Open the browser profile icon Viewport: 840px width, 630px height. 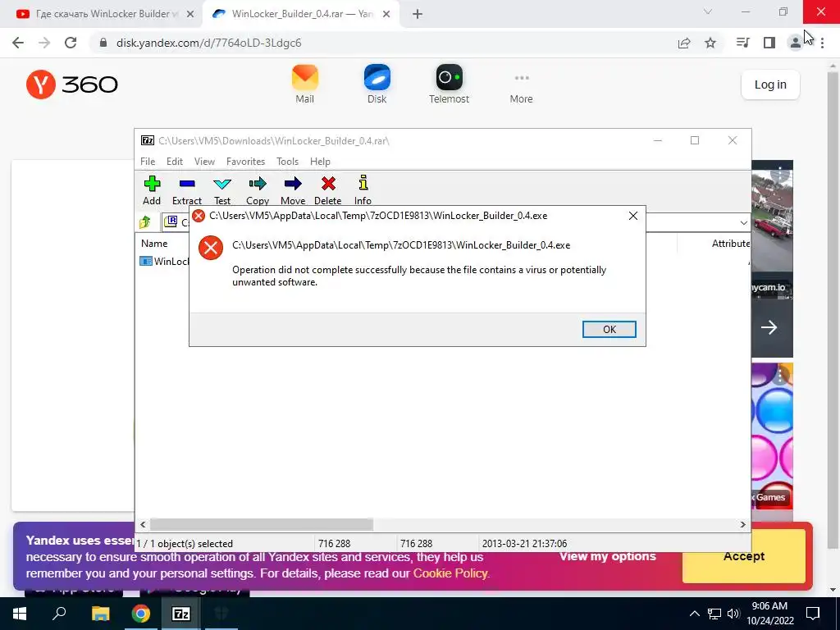click(796, 43)
